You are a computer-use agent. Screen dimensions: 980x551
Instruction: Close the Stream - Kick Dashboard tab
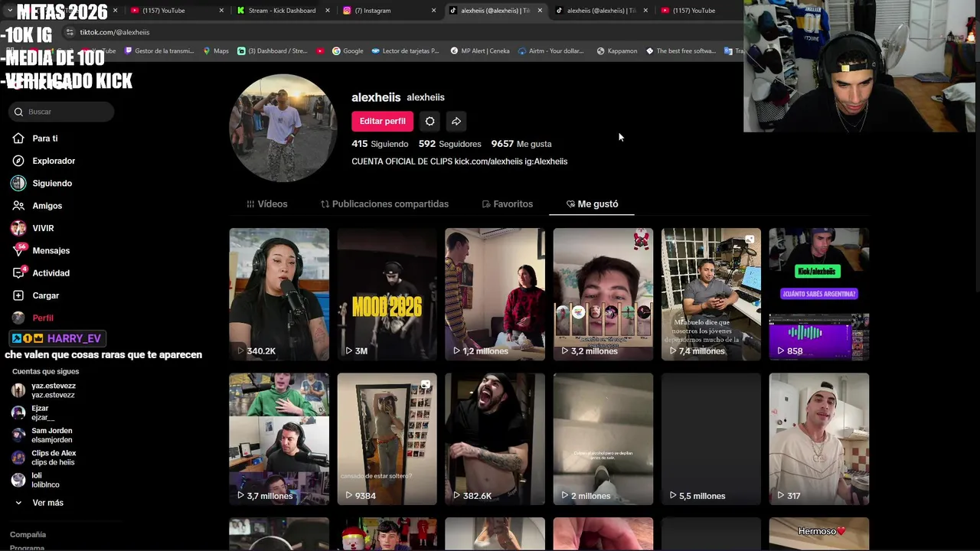(328, 11)
